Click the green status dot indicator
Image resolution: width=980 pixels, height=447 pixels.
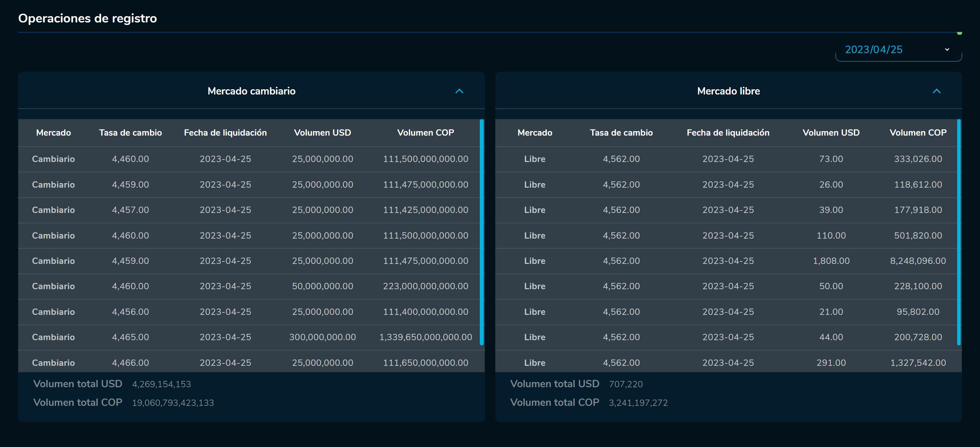pos(960,33)
